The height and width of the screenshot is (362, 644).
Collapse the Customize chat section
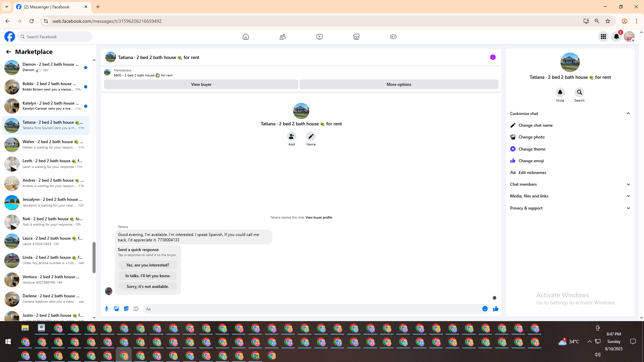628,113
